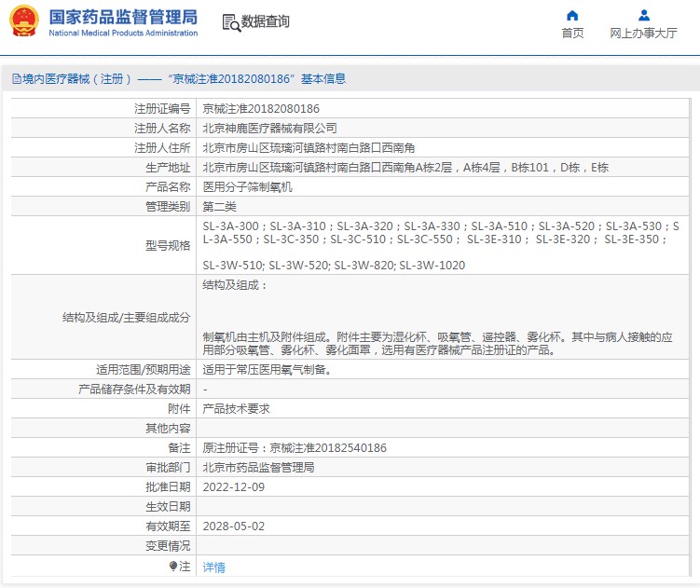Click the national emblem logo
Screen dimensions: 700x588
[24, 21]
